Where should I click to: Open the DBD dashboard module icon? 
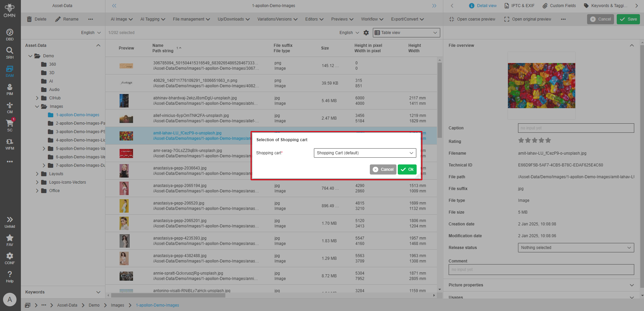(10, 34)
